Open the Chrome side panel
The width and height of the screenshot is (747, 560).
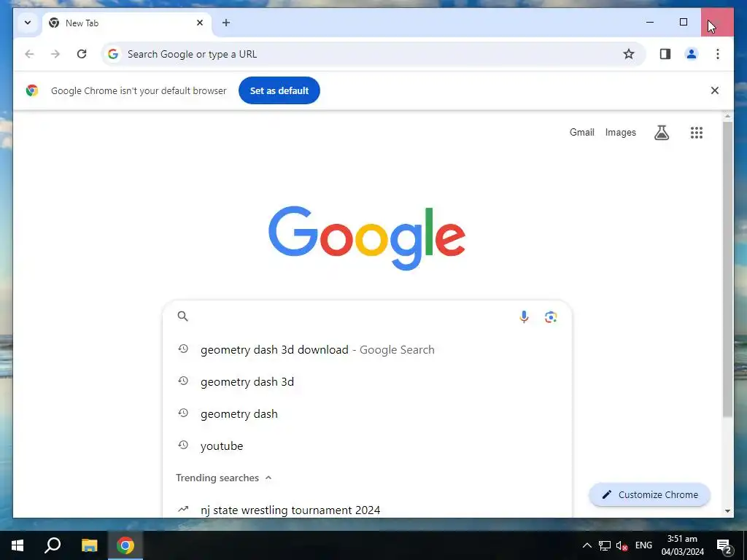coord(665,54)
